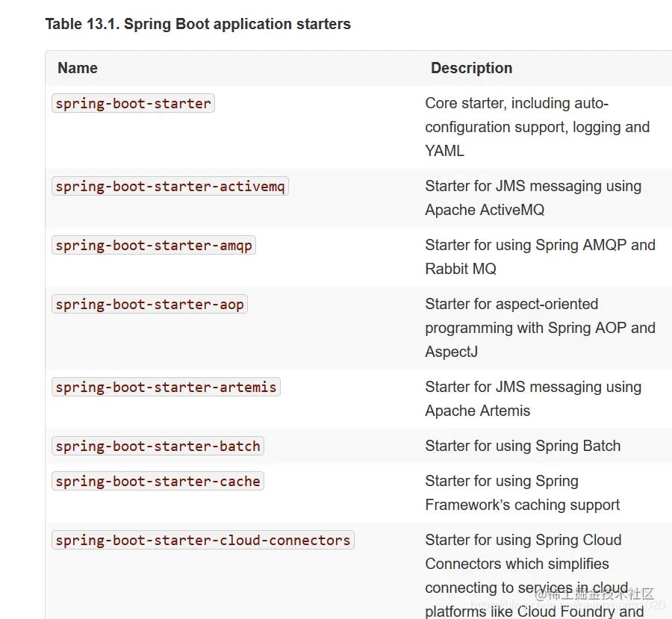Select the spring-boot-starter-cloud-connectors name
Viewport: 672px width, 619px height.
tap(202, 541)
